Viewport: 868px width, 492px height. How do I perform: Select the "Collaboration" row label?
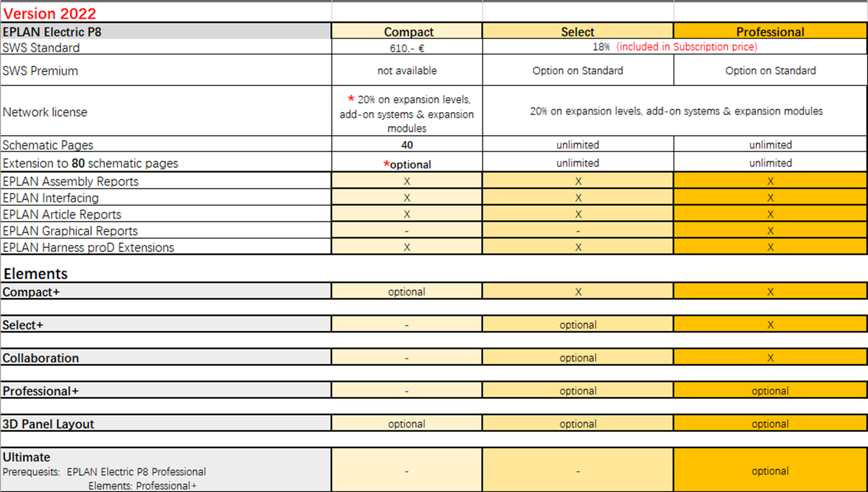41,358
